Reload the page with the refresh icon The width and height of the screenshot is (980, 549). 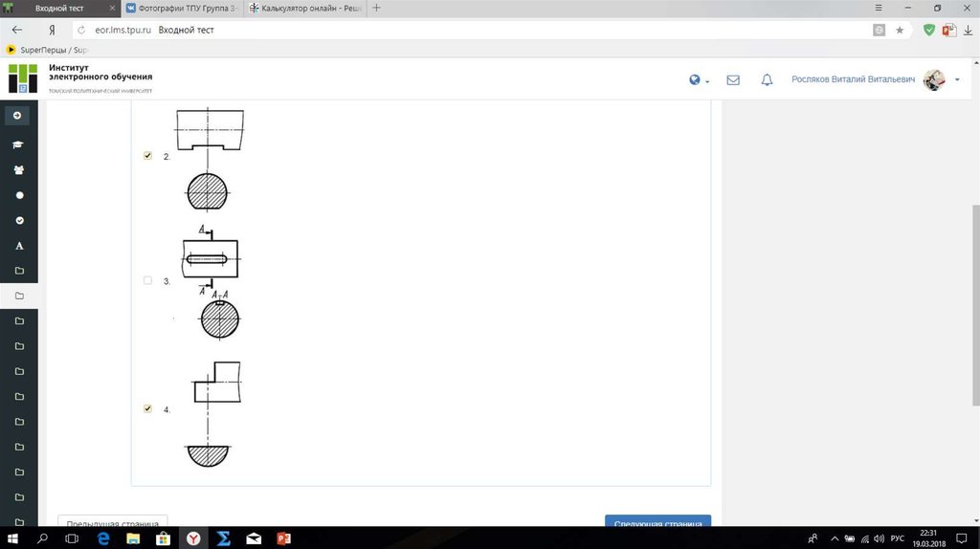(x=81, y=30)
